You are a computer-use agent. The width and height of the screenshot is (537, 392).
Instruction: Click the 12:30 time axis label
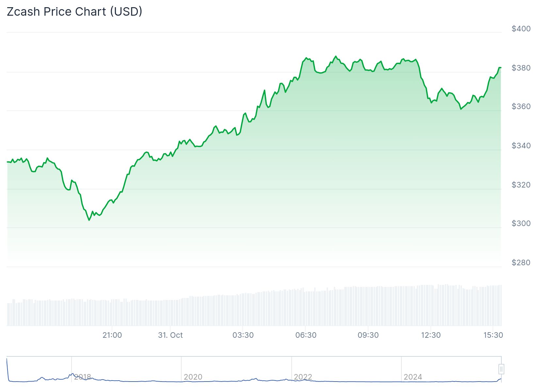coord(431,335)
